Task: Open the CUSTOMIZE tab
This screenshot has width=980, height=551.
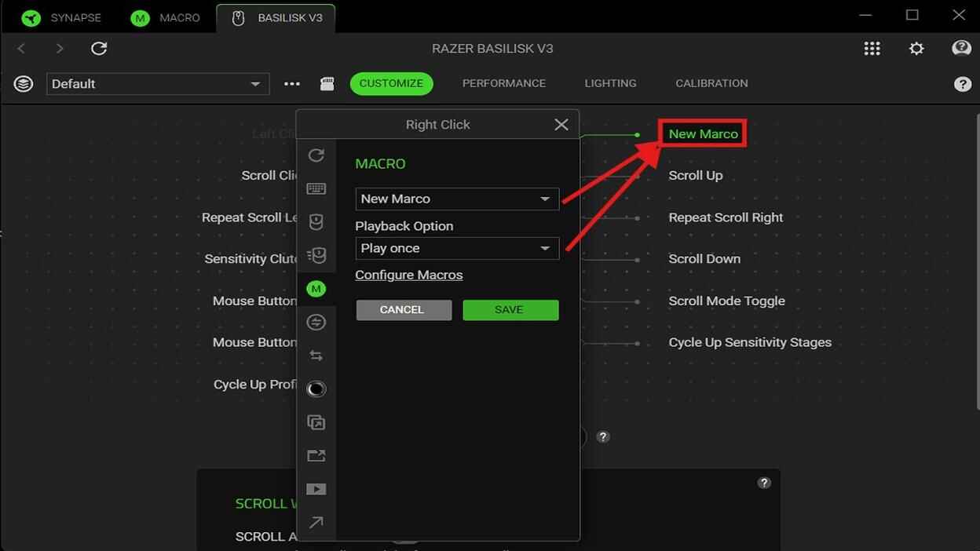Action: [391, 83]
